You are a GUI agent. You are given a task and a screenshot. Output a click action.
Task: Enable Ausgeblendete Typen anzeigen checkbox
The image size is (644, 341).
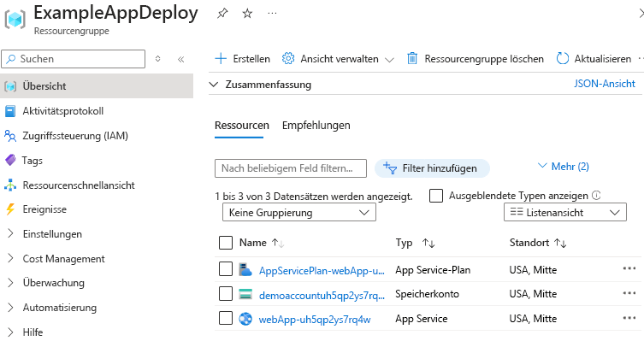pyautogui.click(x=436, y=196)
